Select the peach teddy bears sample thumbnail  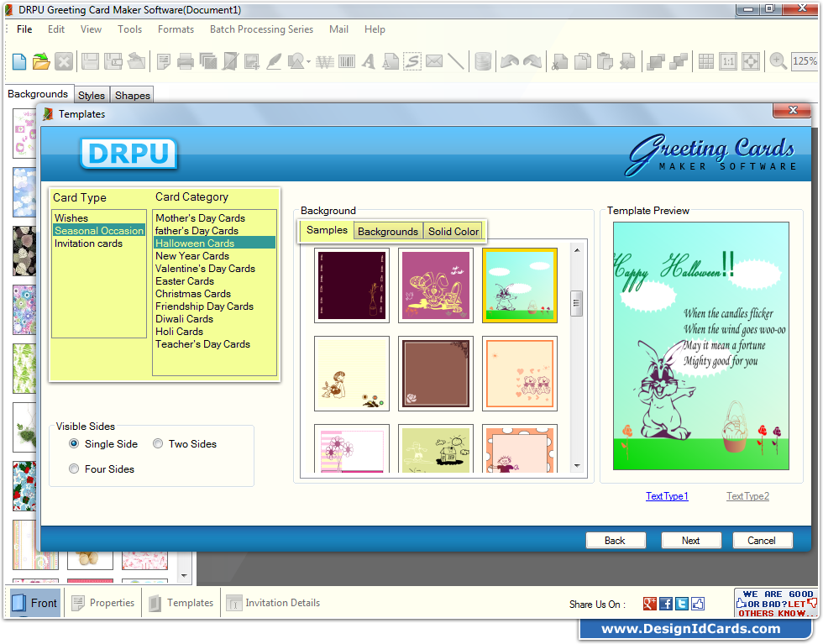click(x=520, y=373)
